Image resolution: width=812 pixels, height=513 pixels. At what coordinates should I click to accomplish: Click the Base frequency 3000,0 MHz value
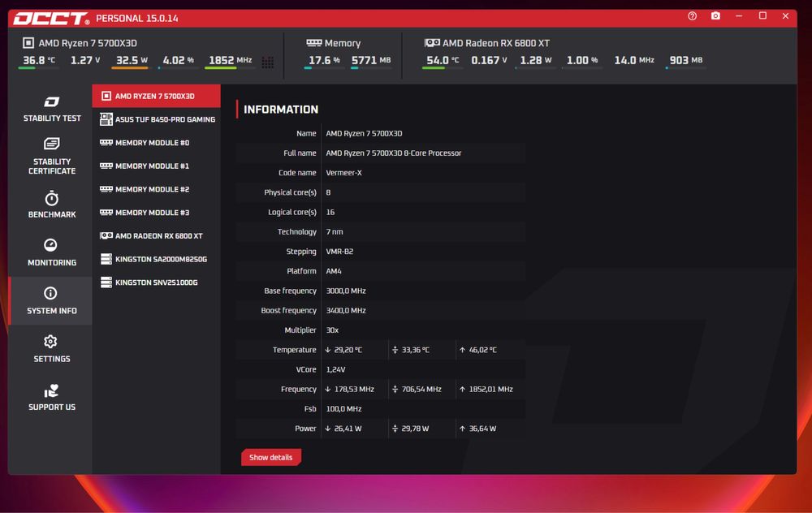click(x=346, y=291)
